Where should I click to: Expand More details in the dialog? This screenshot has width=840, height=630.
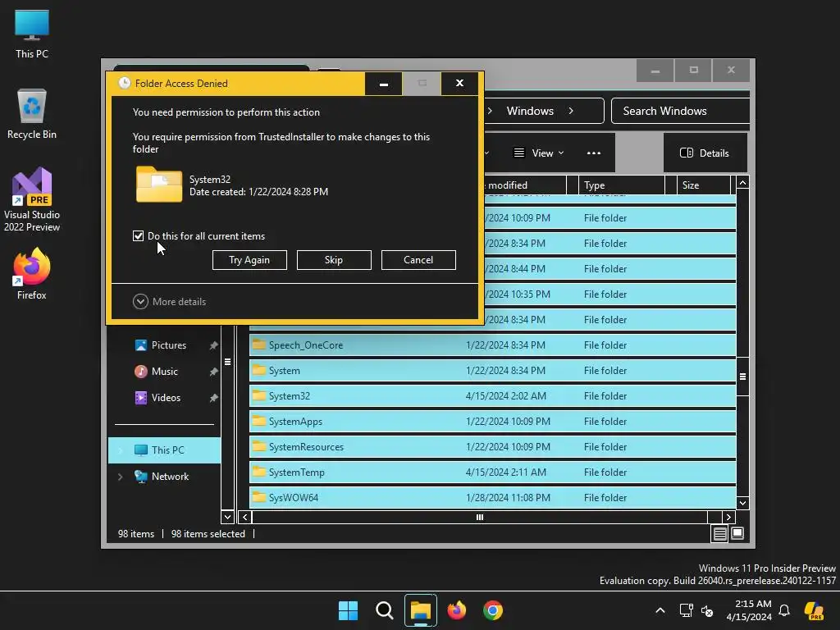coord(169,302)
